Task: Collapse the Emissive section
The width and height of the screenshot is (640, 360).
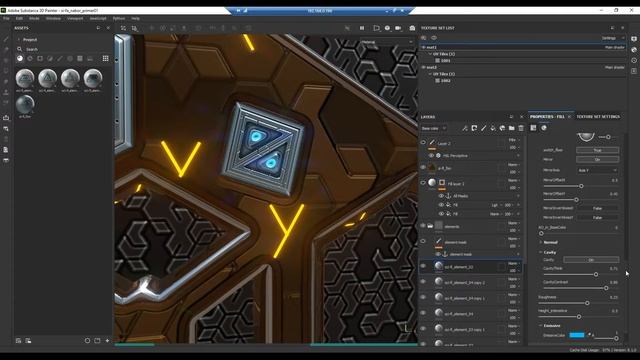Action: 541,326
